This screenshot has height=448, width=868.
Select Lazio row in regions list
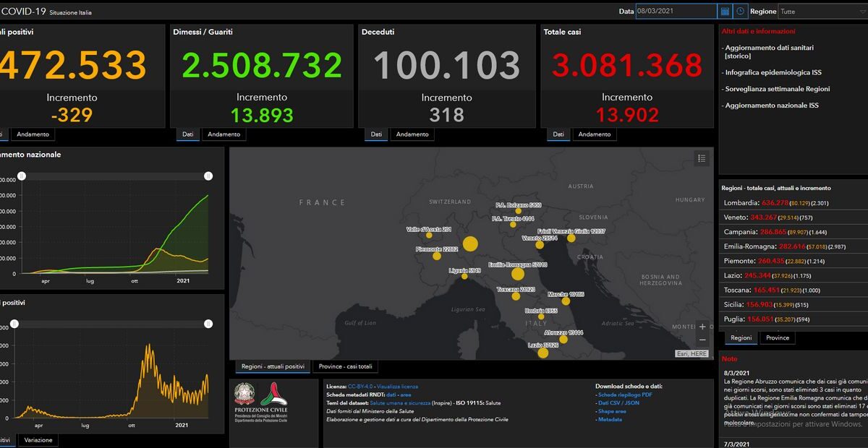(794, 275)
